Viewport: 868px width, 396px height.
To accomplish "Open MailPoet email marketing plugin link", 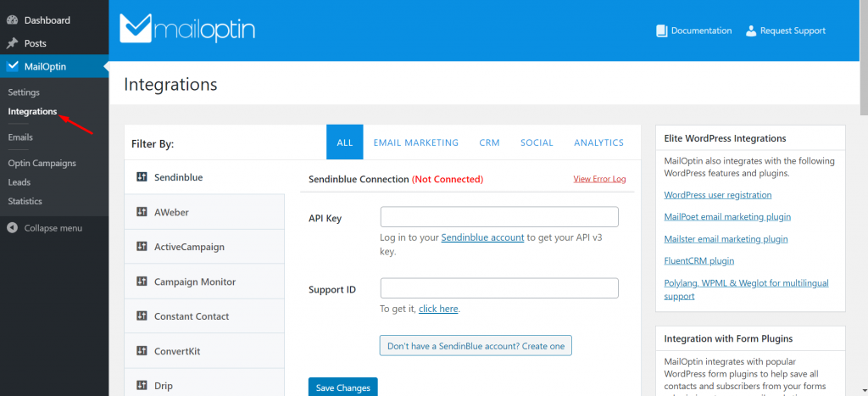I will (x=727, y=216).
